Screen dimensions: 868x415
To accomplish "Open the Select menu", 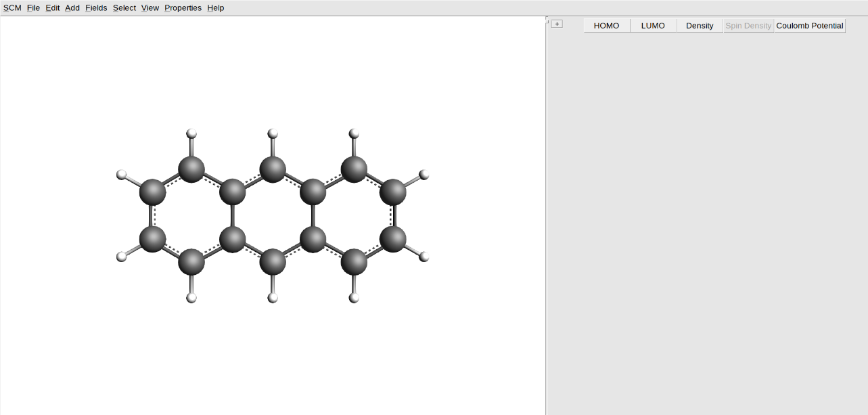I will coord(123,7).
